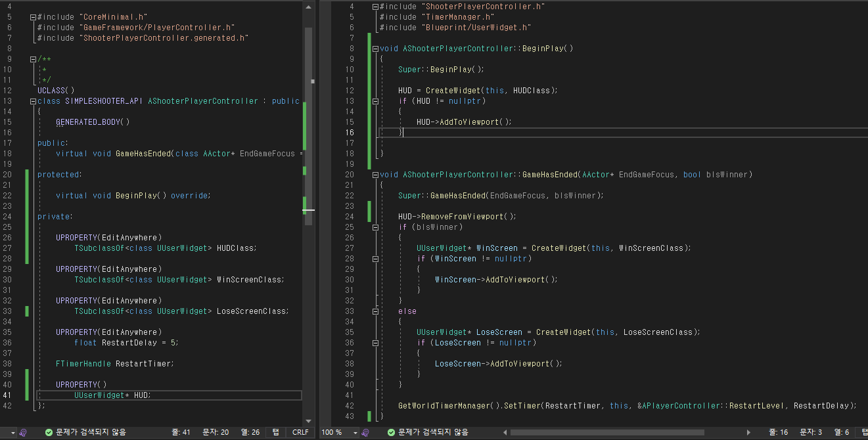Click '열: 26' column indicator in left pane
This screenshot has width=868, height=440.
pos(250,432)
